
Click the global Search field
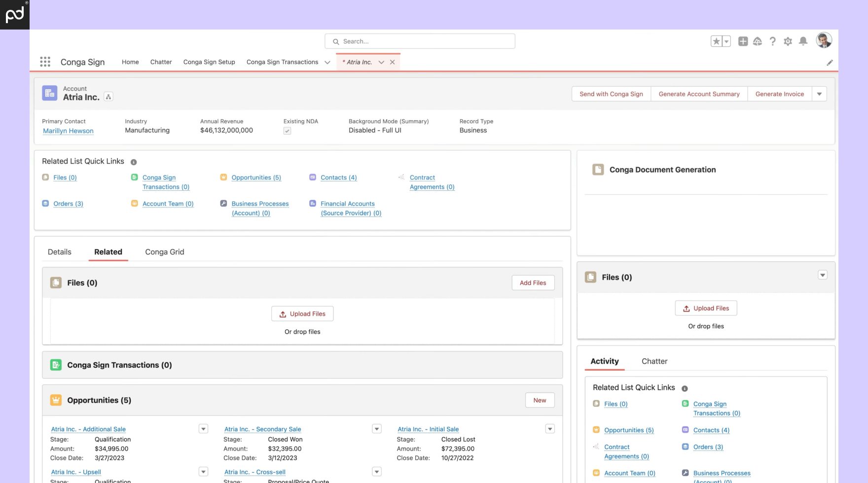pyautogui.click(x=420, y=41)
